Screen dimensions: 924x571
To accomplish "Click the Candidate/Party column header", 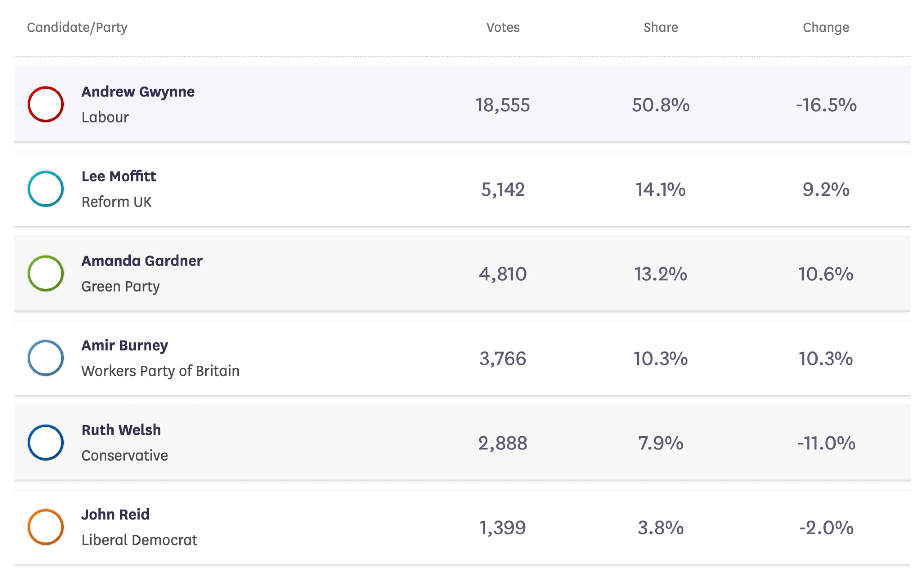I will [x=77, y=28].
